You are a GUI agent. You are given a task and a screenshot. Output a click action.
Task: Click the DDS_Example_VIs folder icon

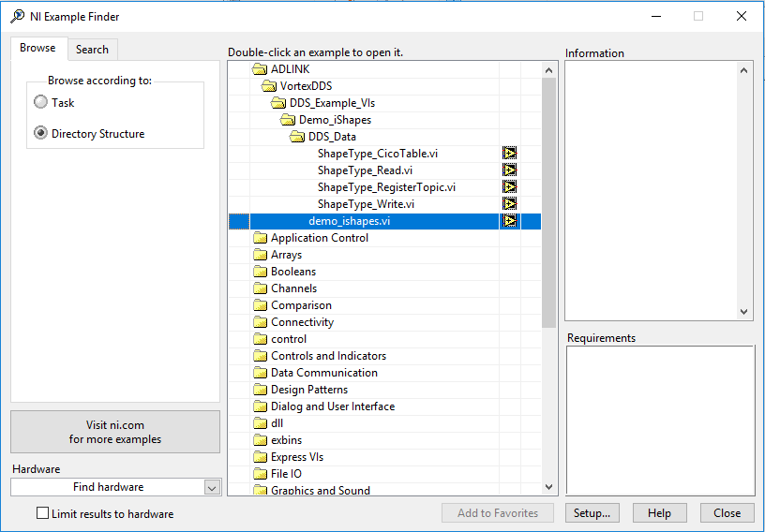[278, 103]
